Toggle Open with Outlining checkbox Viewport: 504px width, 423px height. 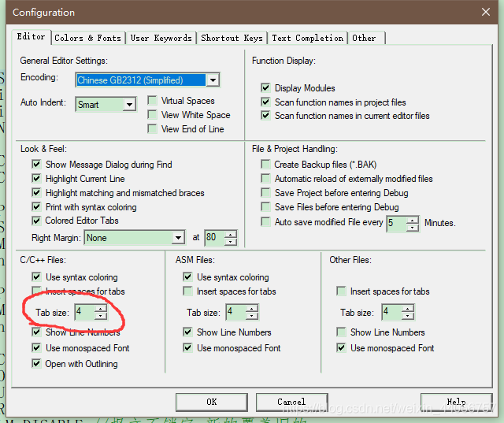36,364
